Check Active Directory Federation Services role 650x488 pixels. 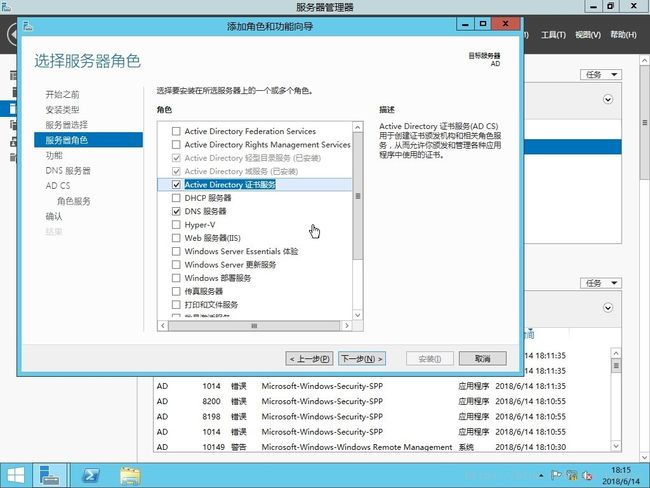coord(176,131)
